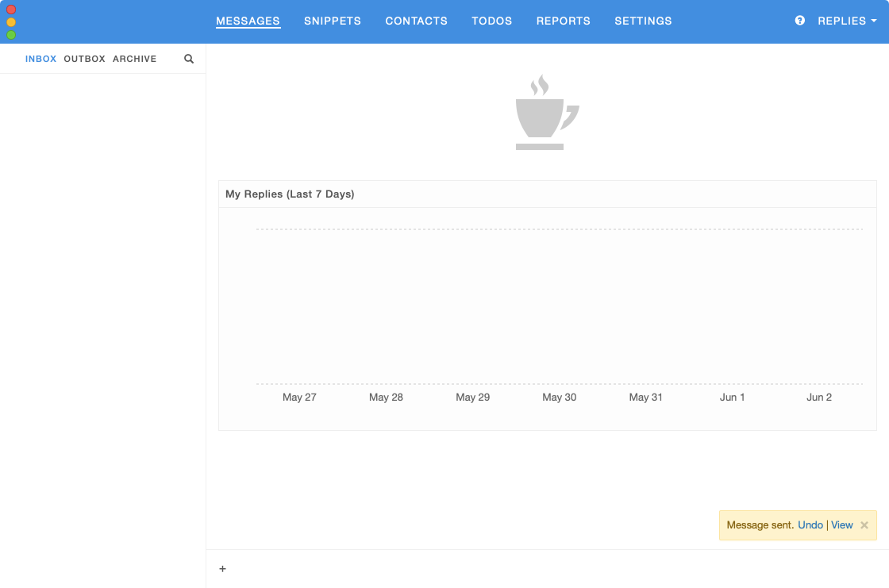Click the plus icon at bottom left

(222, 569)
